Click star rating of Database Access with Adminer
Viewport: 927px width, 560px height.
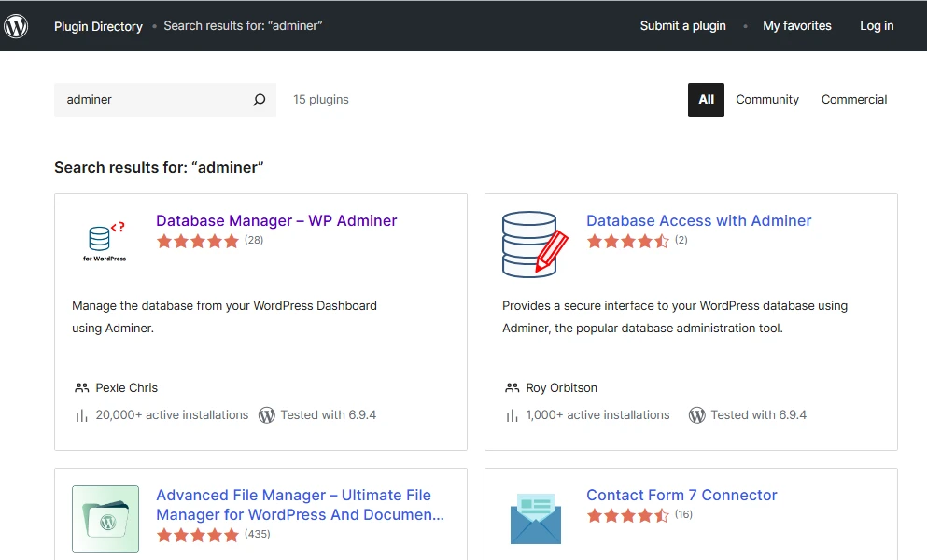pyautogui.click(x=628, y=241)
